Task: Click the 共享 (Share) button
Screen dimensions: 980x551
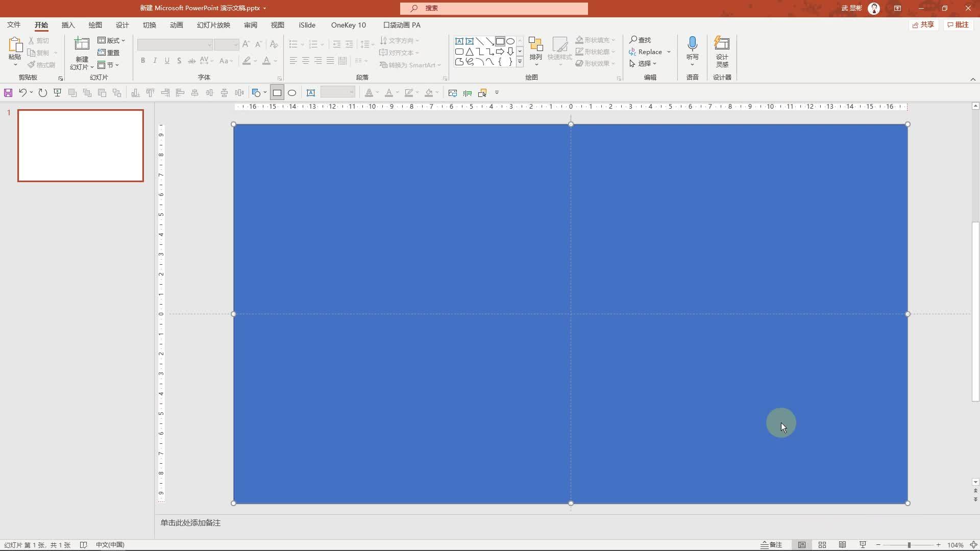Action: pyautogui.click(x=923, y=25)
